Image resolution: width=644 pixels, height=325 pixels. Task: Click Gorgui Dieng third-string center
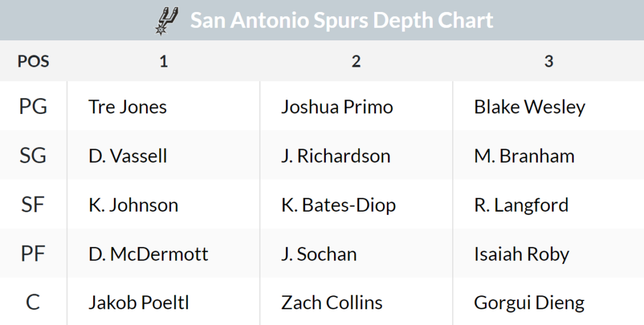click(x=529, y=303)
